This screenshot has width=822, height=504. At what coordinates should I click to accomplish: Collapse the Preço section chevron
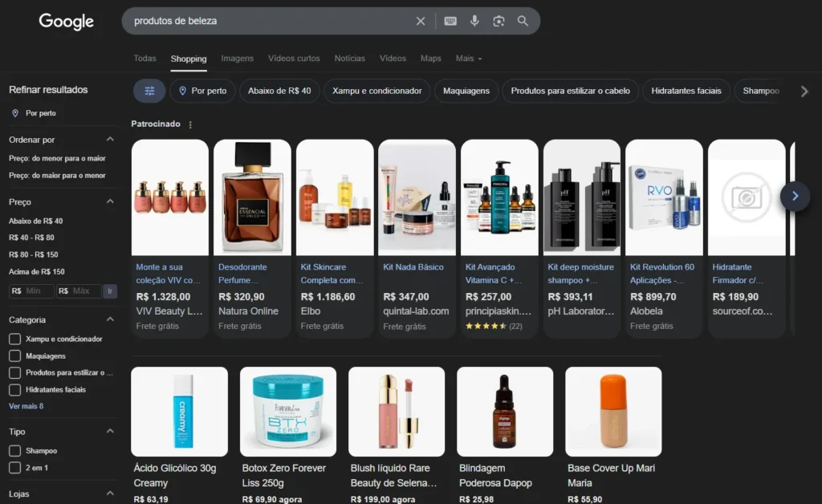[110, 201]
